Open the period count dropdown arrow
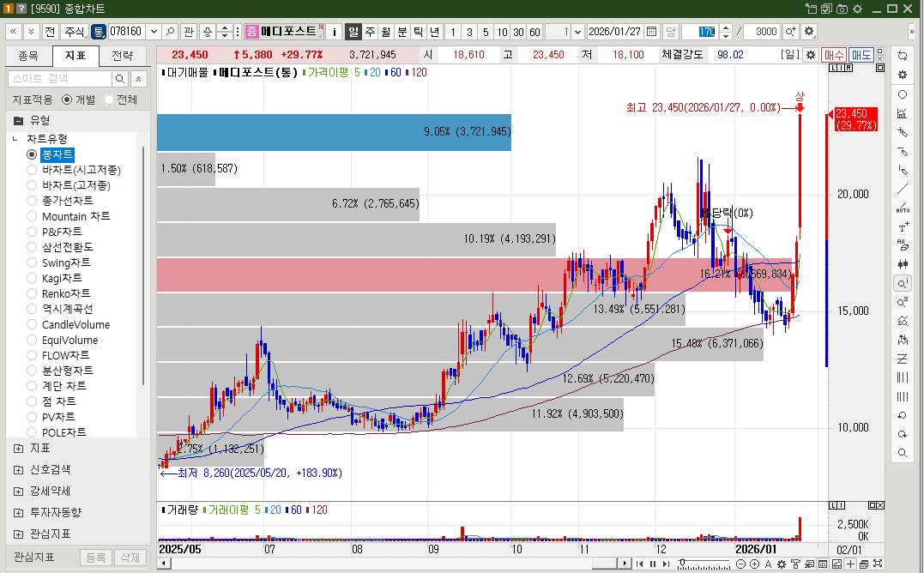This screenshot has width=924, height=573. (578, 31)
